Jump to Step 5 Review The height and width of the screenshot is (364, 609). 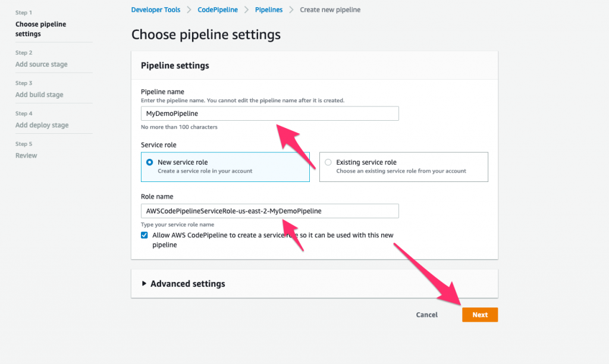(27, 155)
